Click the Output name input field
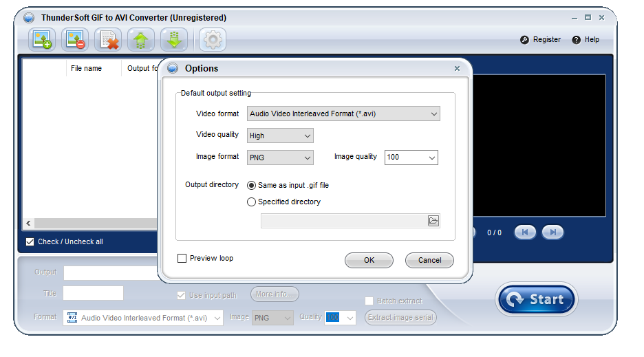644x357 pixels. pyautogui.click(x=111, y=273)
